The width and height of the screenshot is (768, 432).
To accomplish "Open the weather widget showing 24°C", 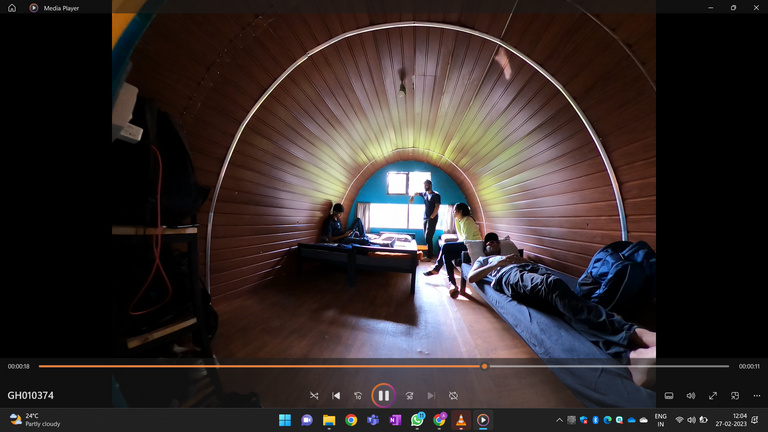I will point(35,420).
